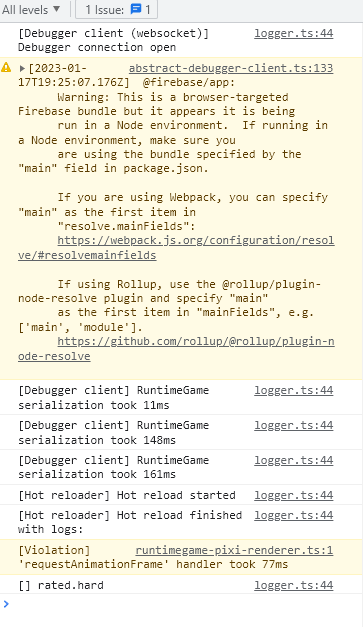Viewport: 363px width, 627px height.
Task: Open logger.ts:44 link for Hot reload started
Action: pos(293,495)
